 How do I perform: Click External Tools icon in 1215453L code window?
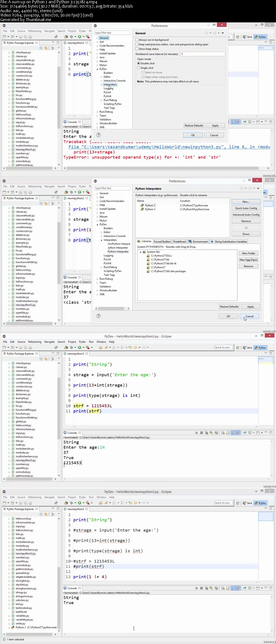coord(88,347)
